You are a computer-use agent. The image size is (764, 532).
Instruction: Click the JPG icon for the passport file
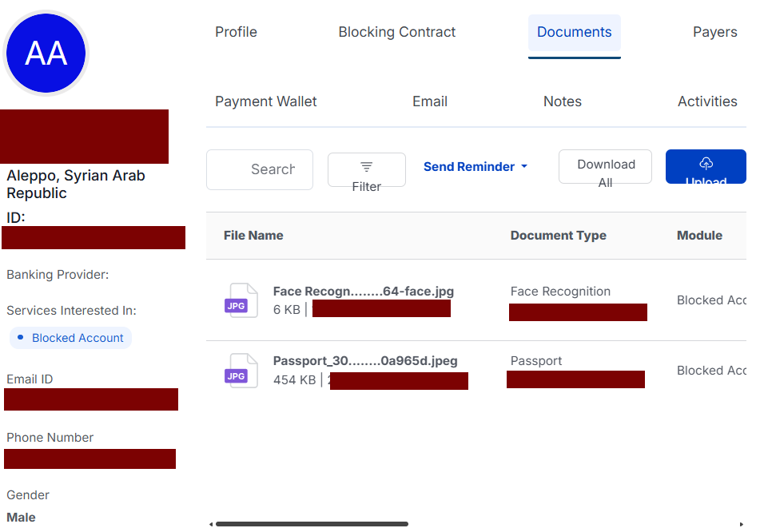click(241, 371)
